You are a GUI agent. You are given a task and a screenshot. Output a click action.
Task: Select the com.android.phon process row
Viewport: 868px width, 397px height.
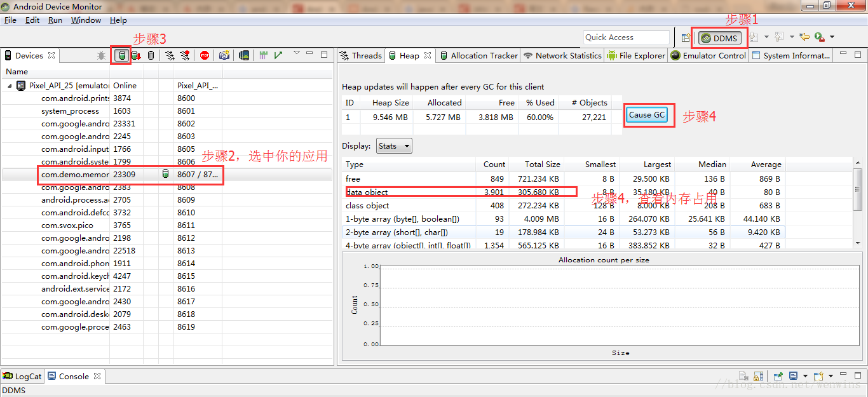coord(167,263)
